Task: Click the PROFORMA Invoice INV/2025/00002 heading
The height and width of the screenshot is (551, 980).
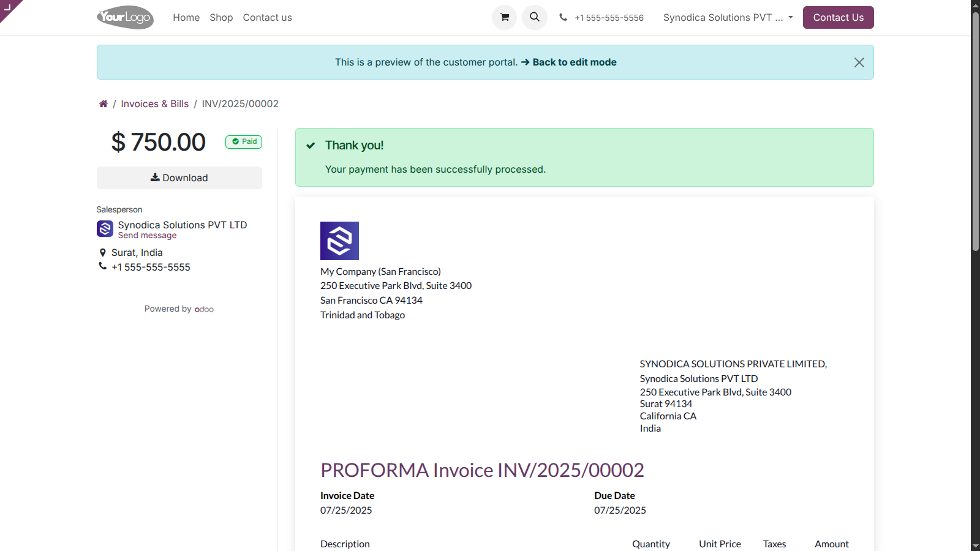Action: (x=482, y=470)
